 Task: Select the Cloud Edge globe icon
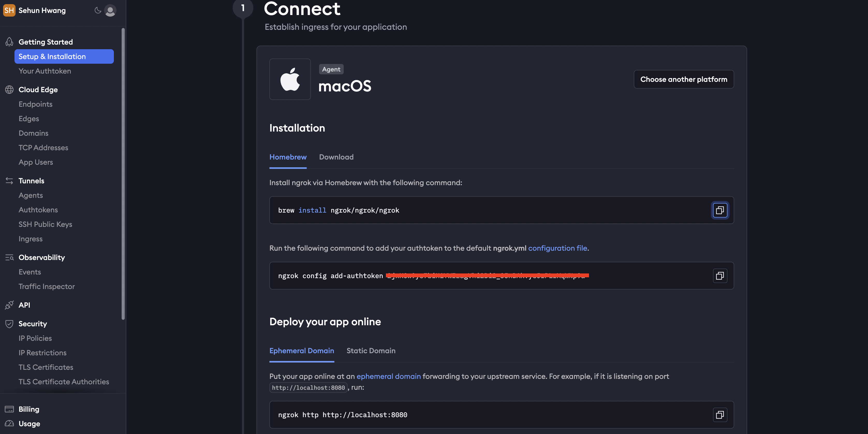[9, 89]
